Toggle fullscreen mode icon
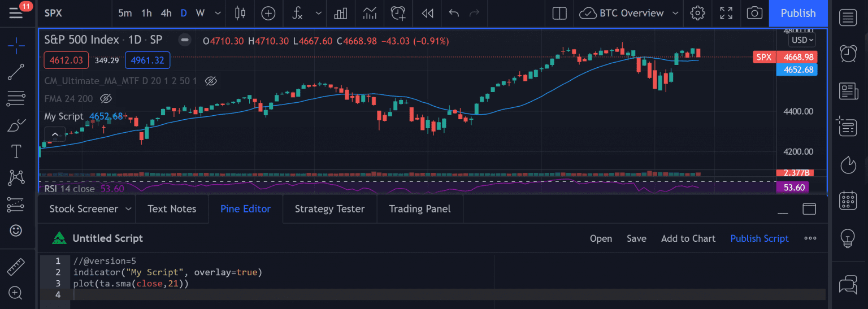 pyautogui.click(x=726, y=13)
